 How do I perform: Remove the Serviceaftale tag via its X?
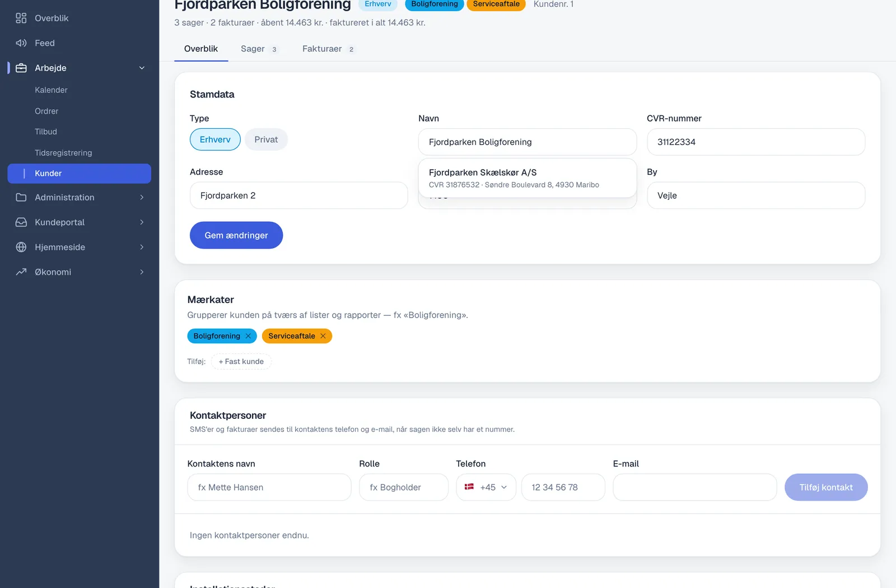click(x=323, y=336)
